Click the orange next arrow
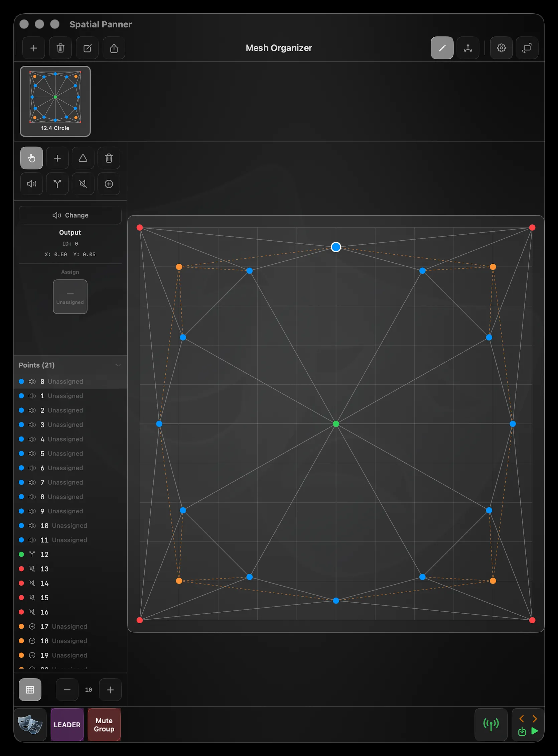Viewport: 558px width, 756px height. pos(535,719)
